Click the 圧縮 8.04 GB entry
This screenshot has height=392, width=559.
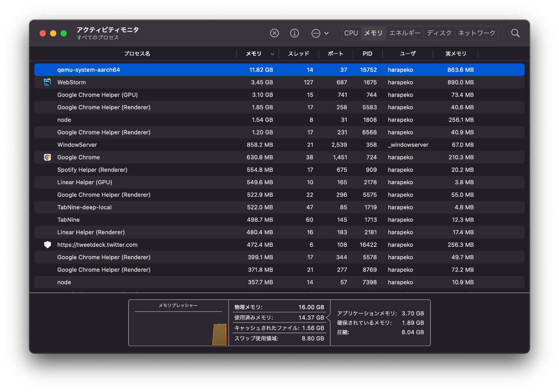point(381,332)
